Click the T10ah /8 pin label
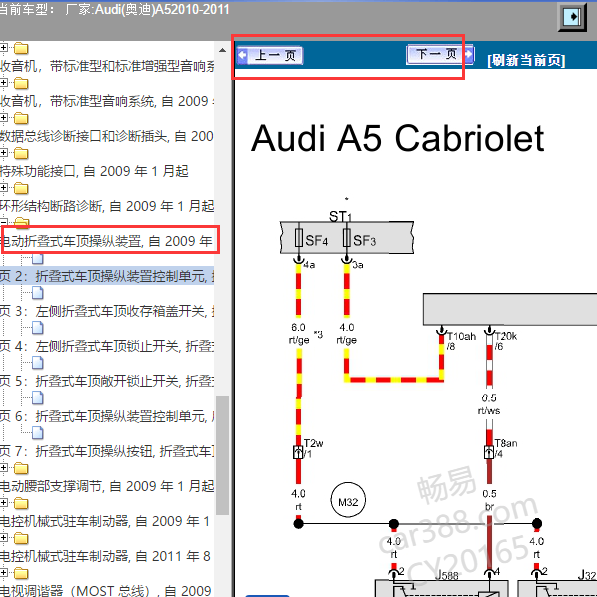 coord(461,341)
